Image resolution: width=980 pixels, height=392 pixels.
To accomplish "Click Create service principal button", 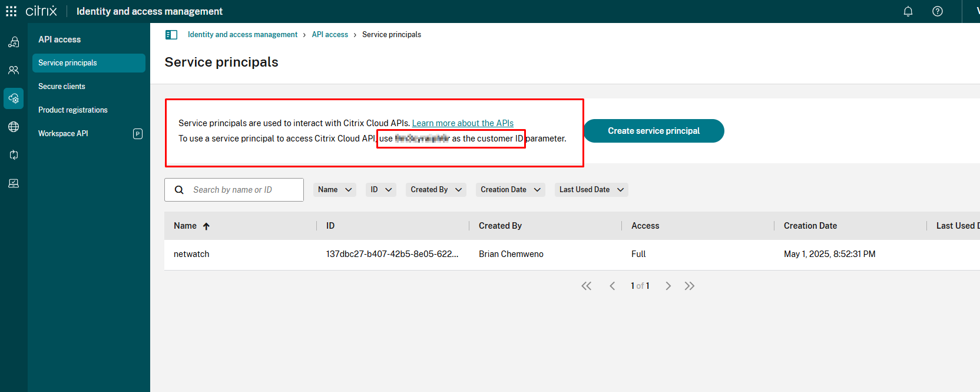I will click(x=654, y=131).
